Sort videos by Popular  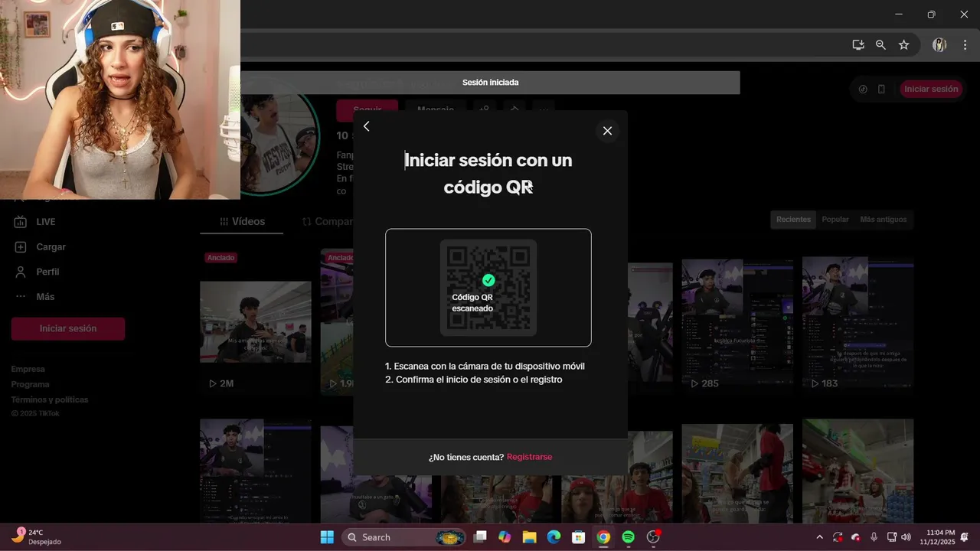(x=835, y=220)
